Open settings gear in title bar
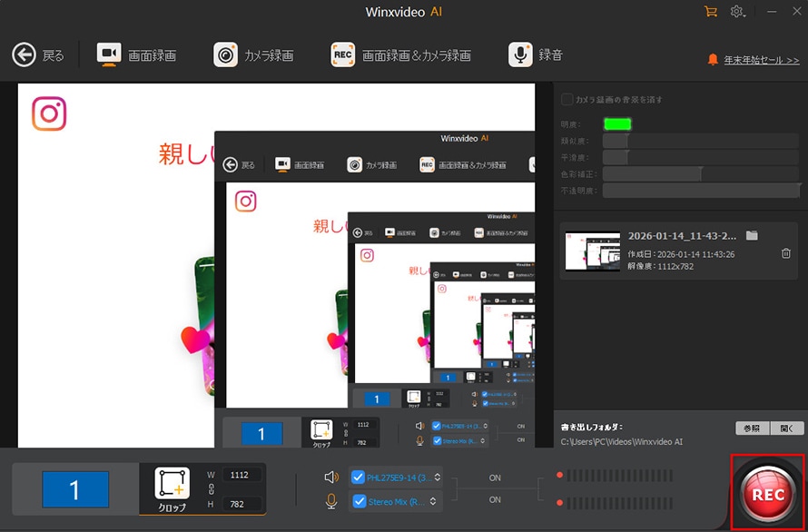The width and height of the screenshot is (808, 532). [x=736, y=12]
